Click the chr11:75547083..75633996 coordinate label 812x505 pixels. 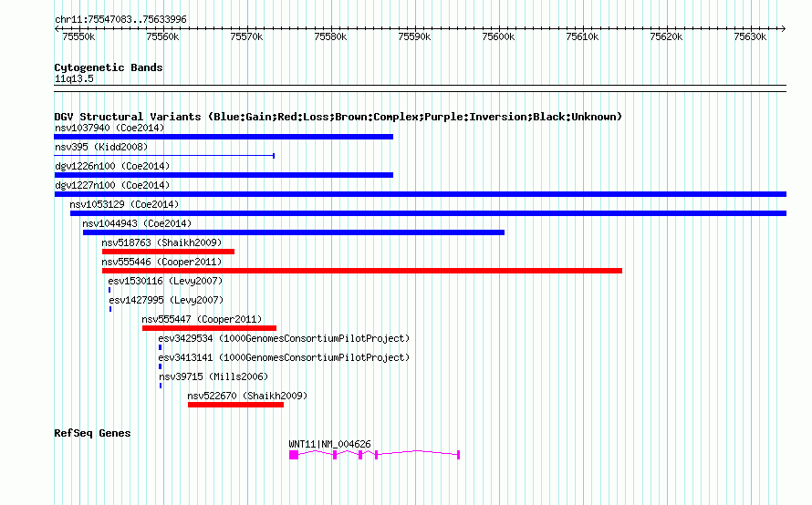click(120, 19)
